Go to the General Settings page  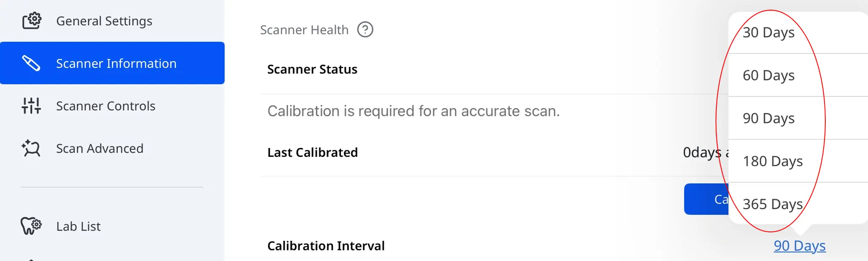[104, 20]
